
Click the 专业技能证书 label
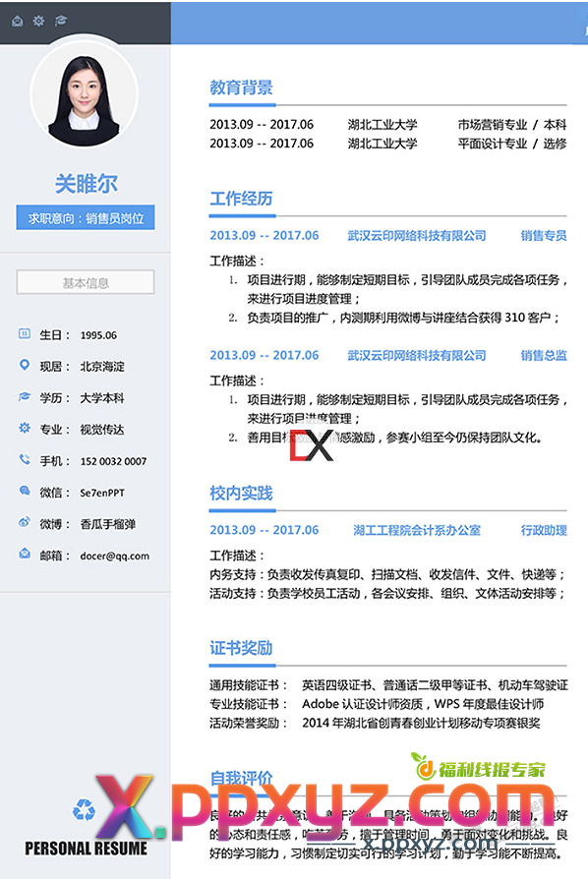[x=249, y=704]
